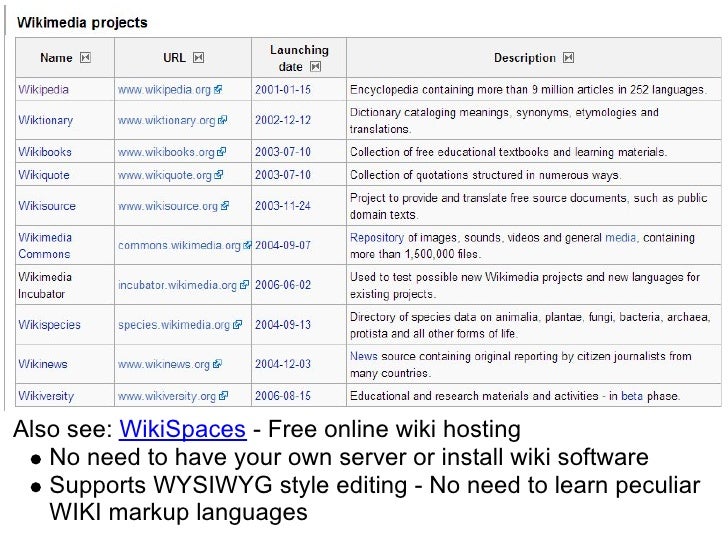Viewport: 728px width, 546px height.
Task: Visit the incubator.wikimedia.org URL
Action: coord(177,285)
